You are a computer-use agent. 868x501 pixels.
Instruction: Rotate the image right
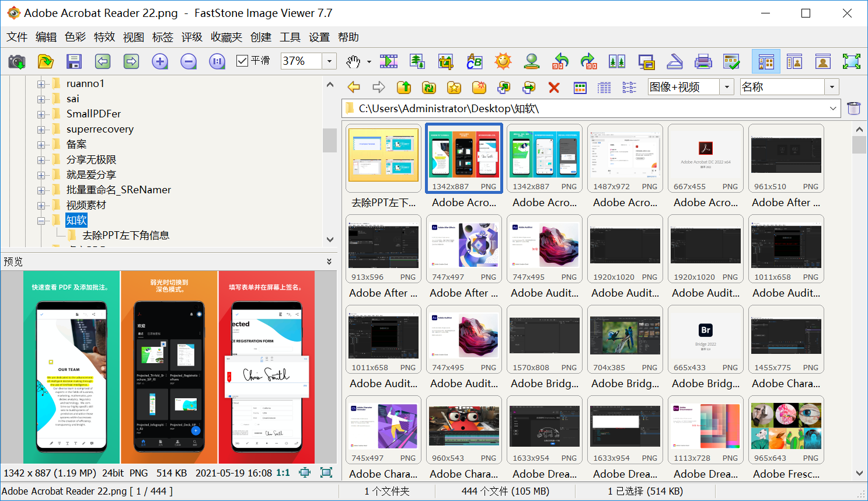tap(589, 61)
